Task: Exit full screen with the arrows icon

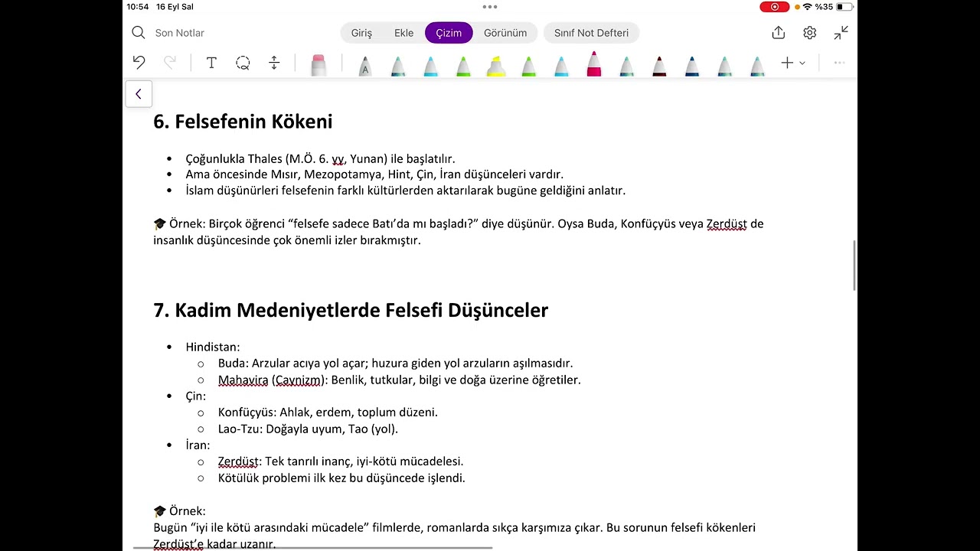Action: coord(841,32)
